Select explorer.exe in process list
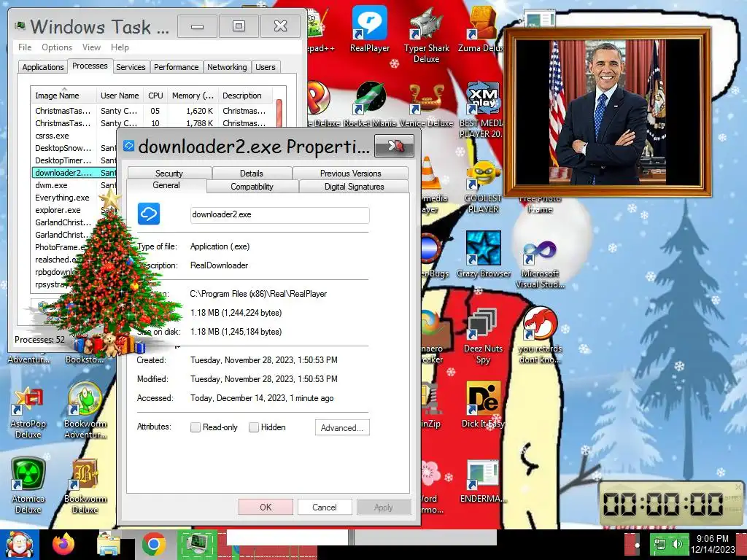Image resolution: width=747 pixels, height=560 pixels. (x=58, y=209)
